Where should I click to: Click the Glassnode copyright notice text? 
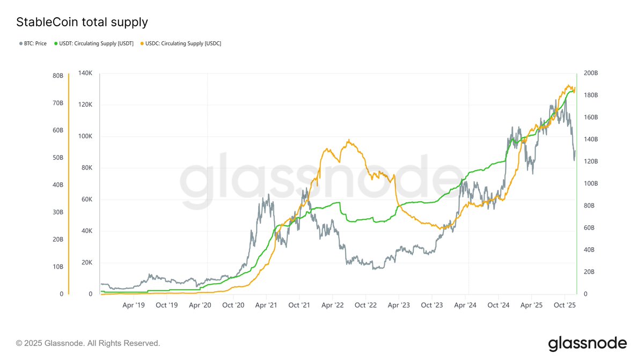88,343
